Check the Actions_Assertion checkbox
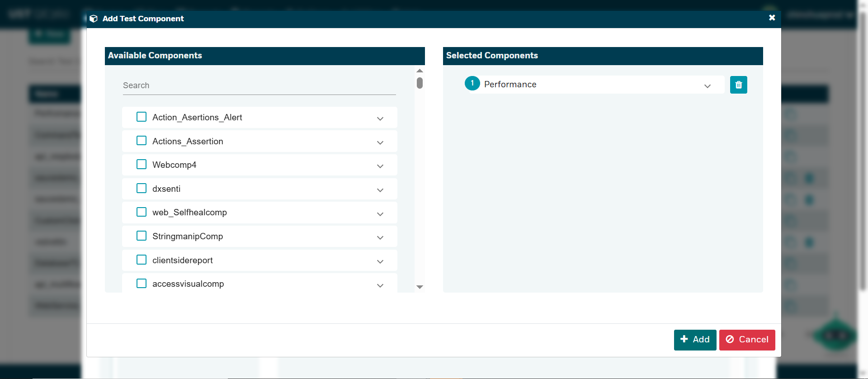This screenshot has height=379, width=868. [142, 141]
